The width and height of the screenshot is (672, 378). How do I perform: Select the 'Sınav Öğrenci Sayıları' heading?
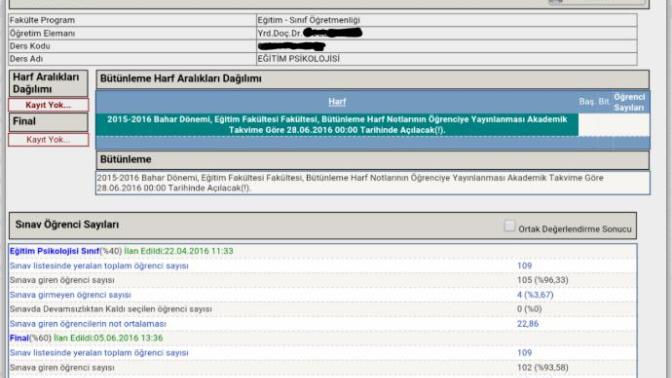67,225
